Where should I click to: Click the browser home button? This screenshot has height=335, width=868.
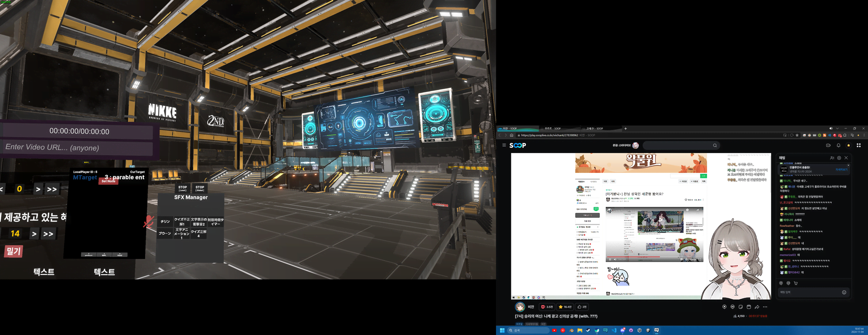[x=512, y=135]
